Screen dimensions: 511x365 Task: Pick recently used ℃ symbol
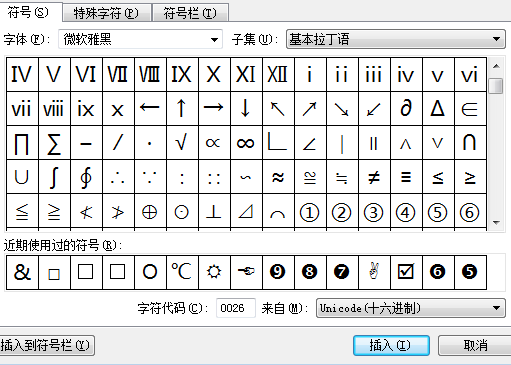[x=182, y=272]
